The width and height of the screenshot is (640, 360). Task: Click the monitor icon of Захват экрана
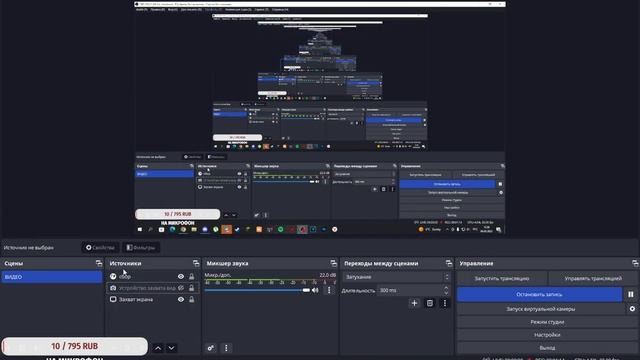click(113, 299)
